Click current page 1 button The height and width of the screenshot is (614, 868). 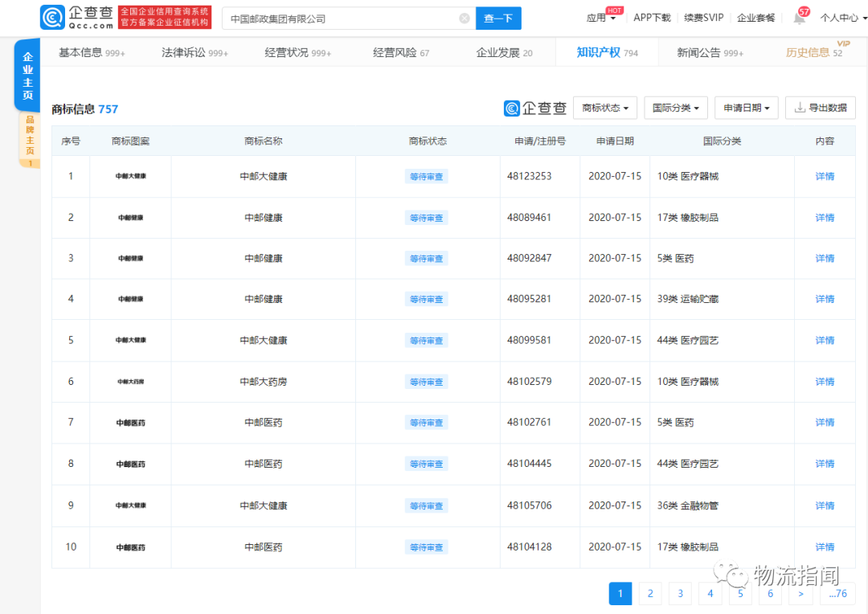point(620,594)
